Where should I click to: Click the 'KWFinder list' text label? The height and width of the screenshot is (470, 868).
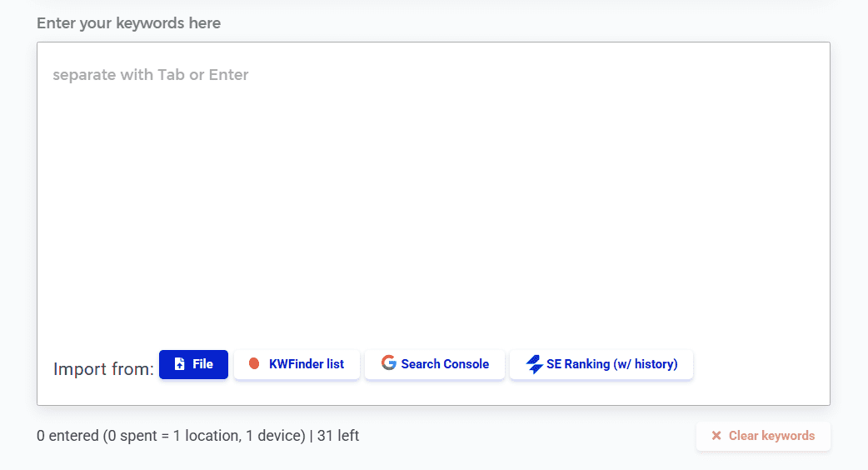coord(307,364)
